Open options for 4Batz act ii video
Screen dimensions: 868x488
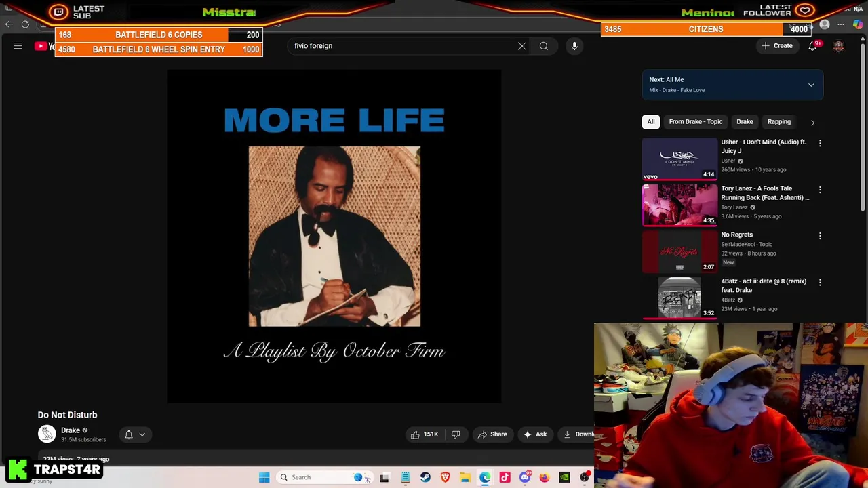click(x=820, y=282)
